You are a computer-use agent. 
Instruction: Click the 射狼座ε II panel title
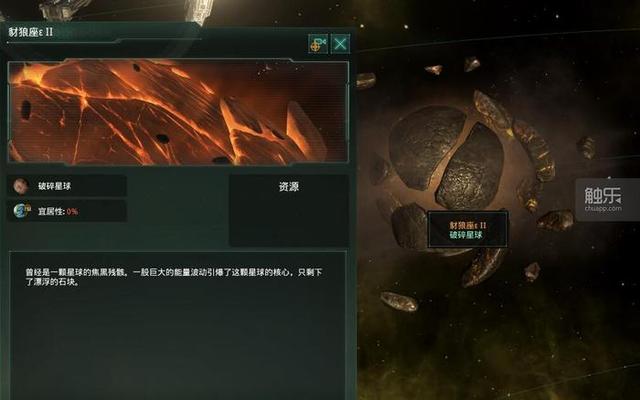pyautogui.click(x=31, y=32)
